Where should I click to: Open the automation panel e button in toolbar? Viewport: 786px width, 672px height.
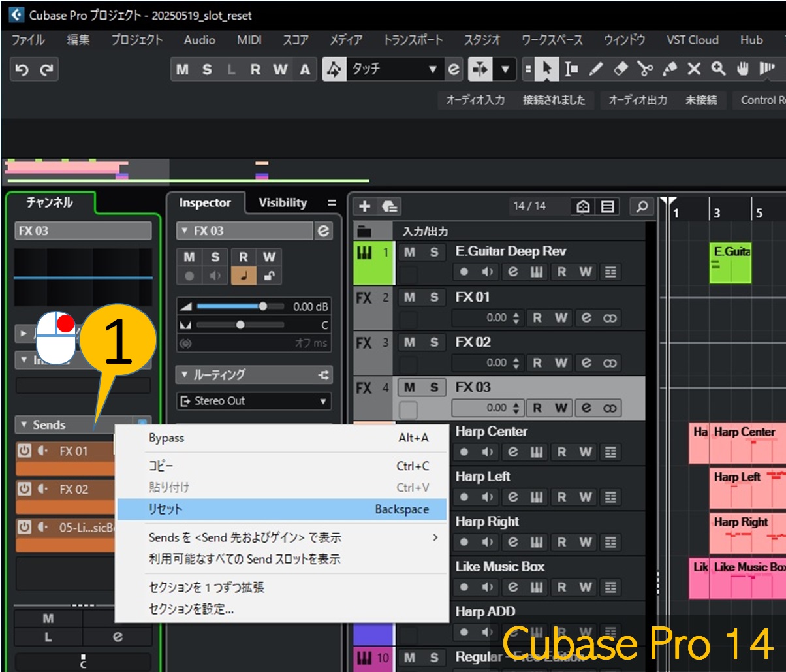point(454,69)
